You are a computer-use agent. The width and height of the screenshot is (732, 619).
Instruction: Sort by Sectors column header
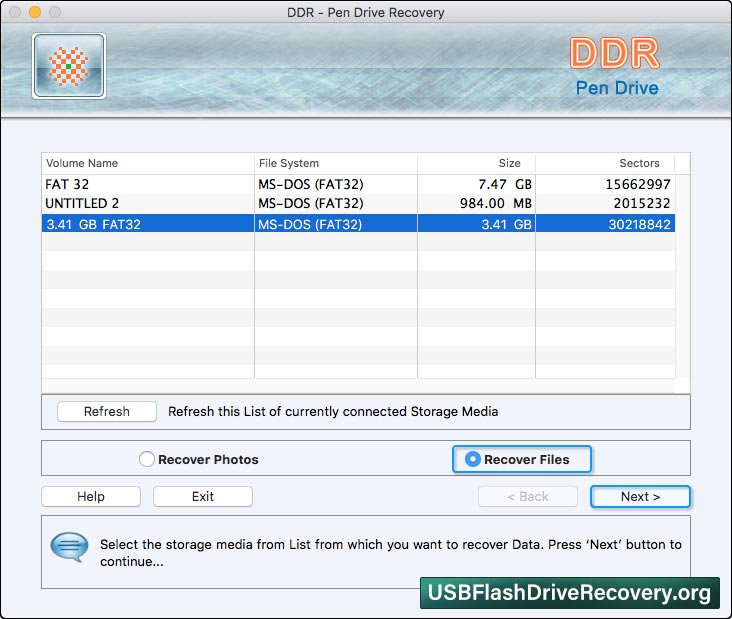coord(605,163)
